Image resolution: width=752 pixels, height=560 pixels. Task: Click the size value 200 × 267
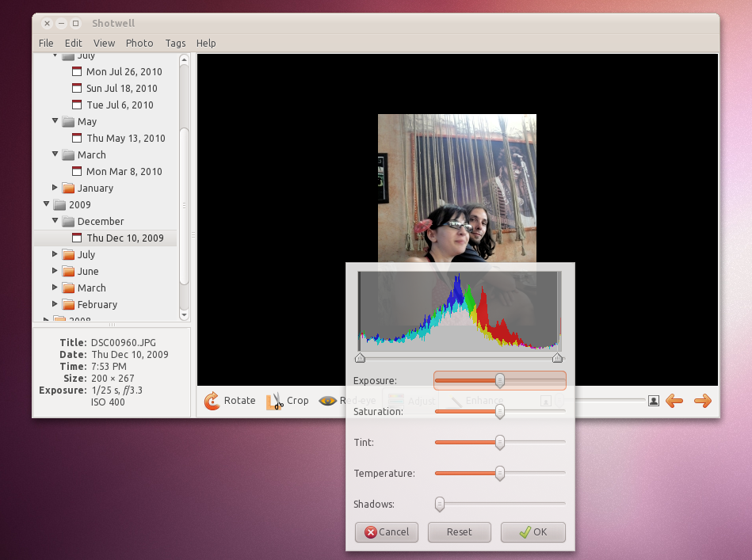pos(113,379)
